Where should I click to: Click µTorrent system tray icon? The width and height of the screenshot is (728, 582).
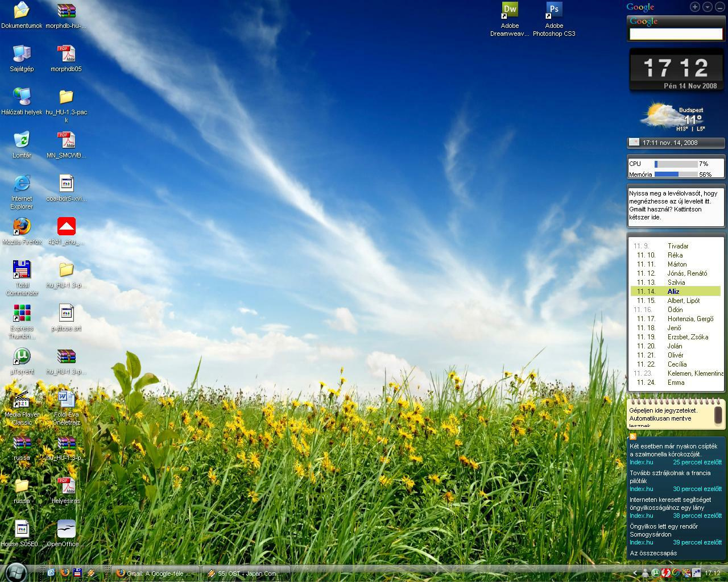click(655, 573)
